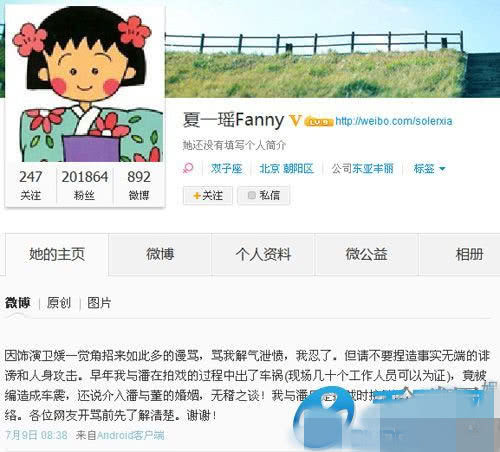500x452 pixels.
Task: View the 201864 粉丝 followers list
Action: coord(85,185)
